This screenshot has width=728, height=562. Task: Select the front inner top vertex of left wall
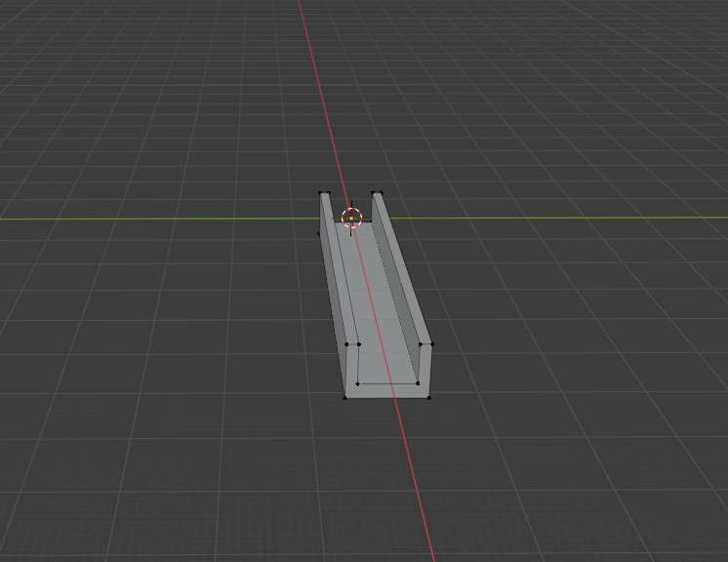tap(359, 344)
